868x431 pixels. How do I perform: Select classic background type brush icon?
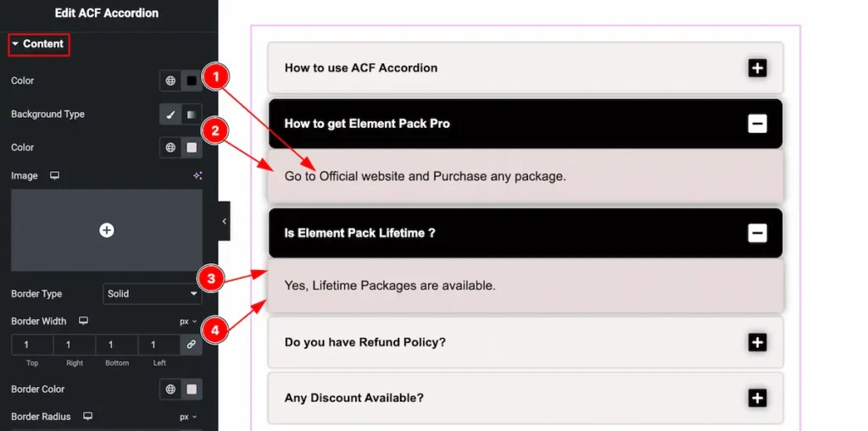tap(170, 114)
